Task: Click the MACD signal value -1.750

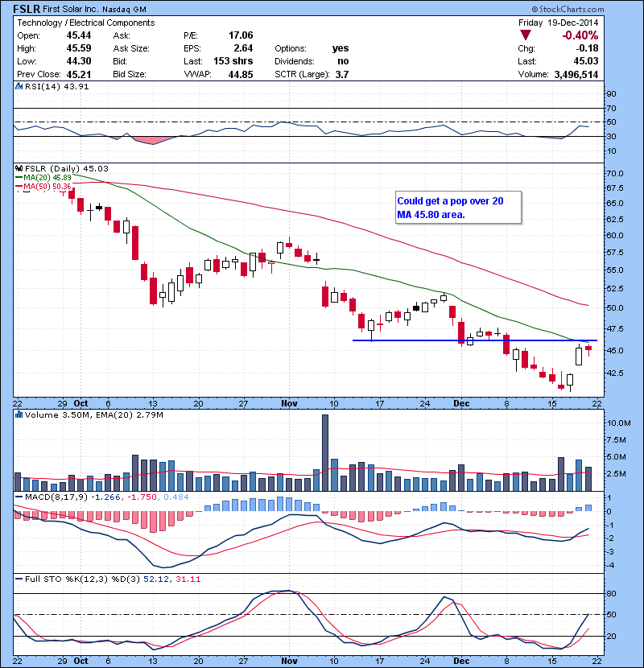Action: click(x=142, y=497)
